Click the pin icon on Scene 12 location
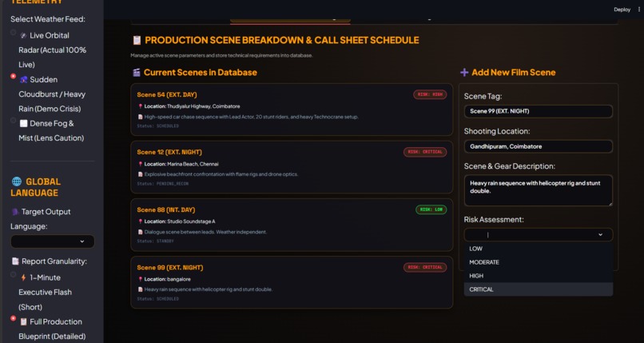 click(140, 164)
